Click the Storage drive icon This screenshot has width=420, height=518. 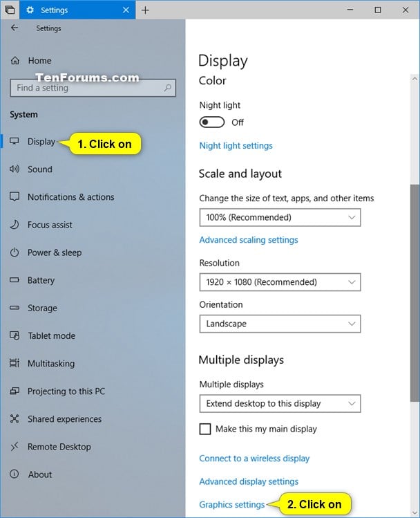(x=15, y=308)
